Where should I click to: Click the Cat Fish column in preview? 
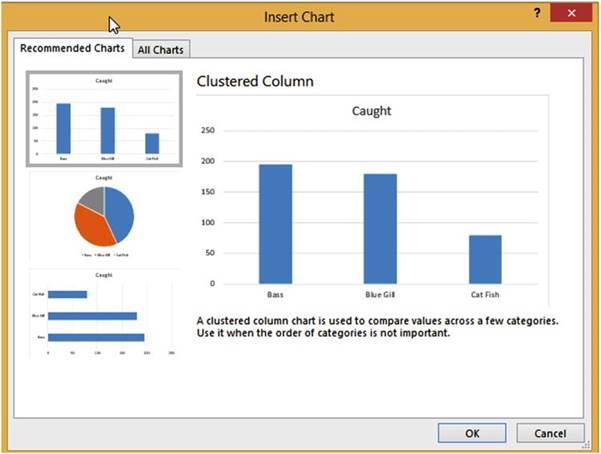pos(485,259)
